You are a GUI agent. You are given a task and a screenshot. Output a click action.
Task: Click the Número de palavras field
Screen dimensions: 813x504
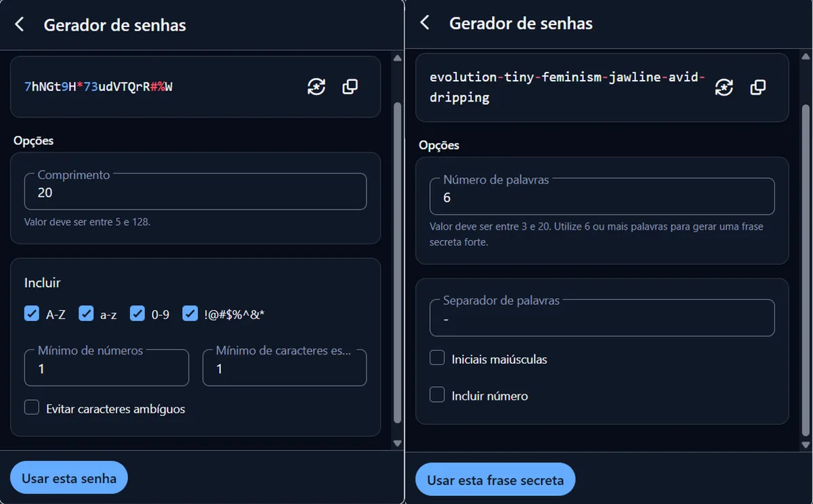tap(602, 196)
